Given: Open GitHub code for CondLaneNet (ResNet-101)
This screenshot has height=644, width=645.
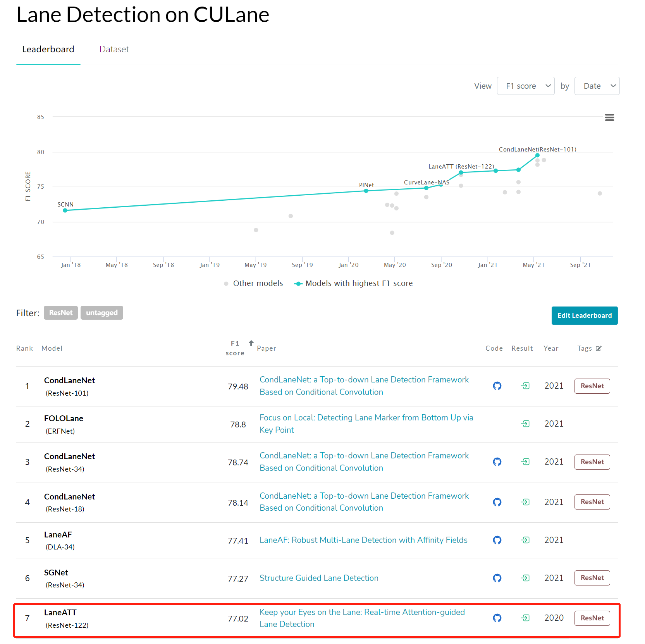Looking at the screenshot, I should [497, 386].
